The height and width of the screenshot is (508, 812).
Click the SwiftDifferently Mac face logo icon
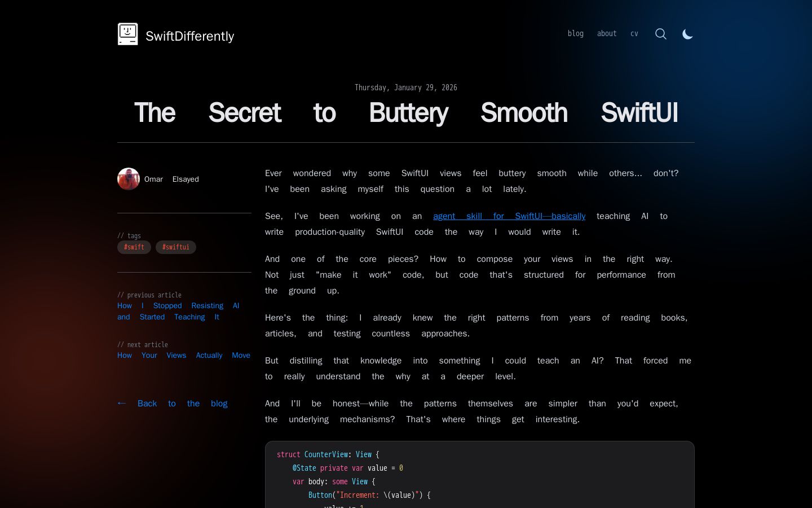[x=127, y=34]
